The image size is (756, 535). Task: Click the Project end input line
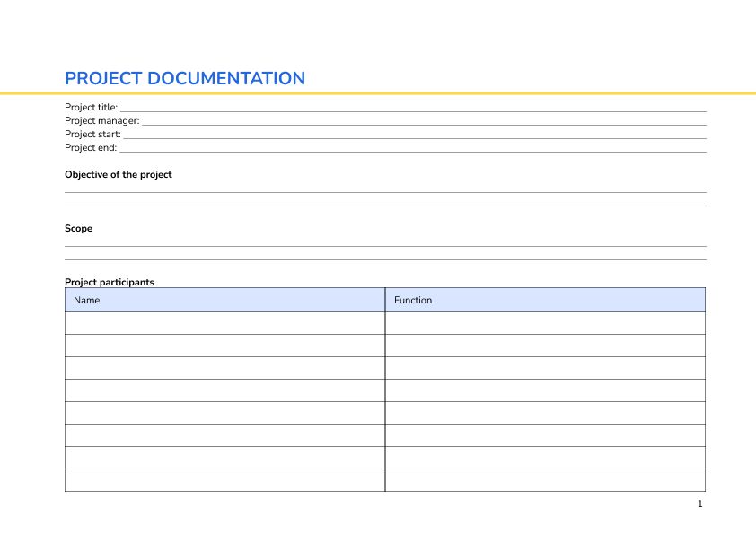click(404, 146)
